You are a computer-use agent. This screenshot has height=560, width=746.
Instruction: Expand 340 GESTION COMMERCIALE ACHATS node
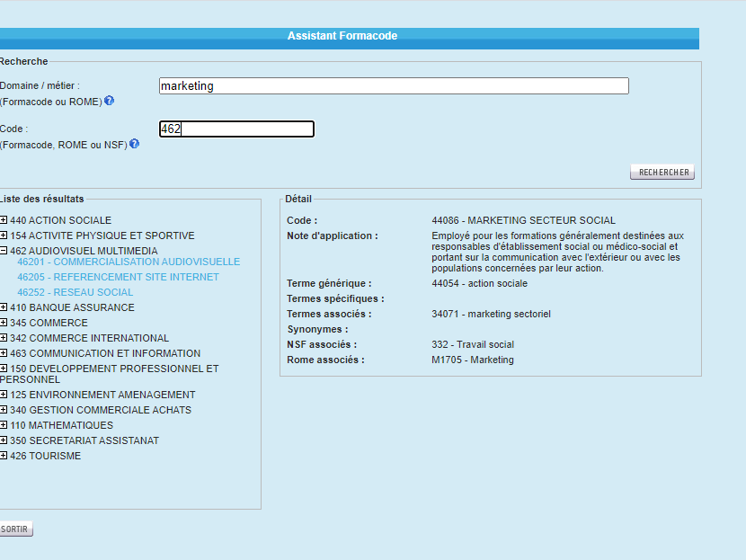pyautogui.click(x=4, y=409)
